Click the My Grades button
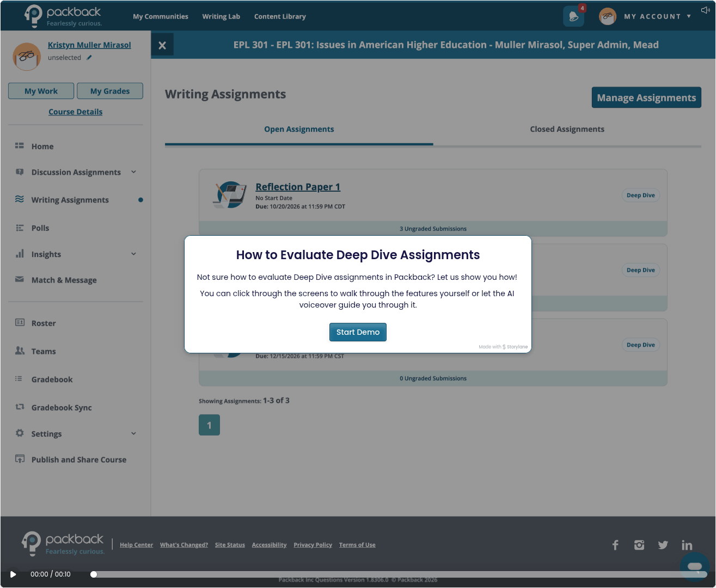716x588 pixels. click(110, 91)
